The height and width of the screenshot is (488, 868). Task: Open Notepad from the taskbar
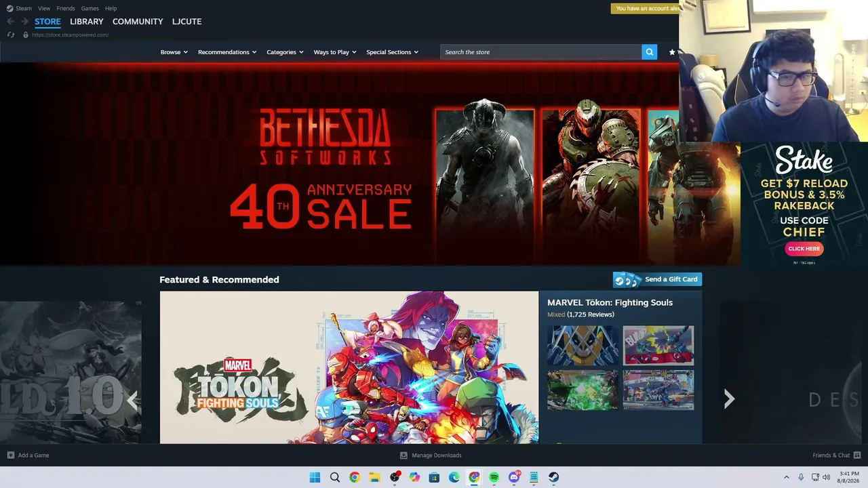pyautogui.click(x=534, y=477)
